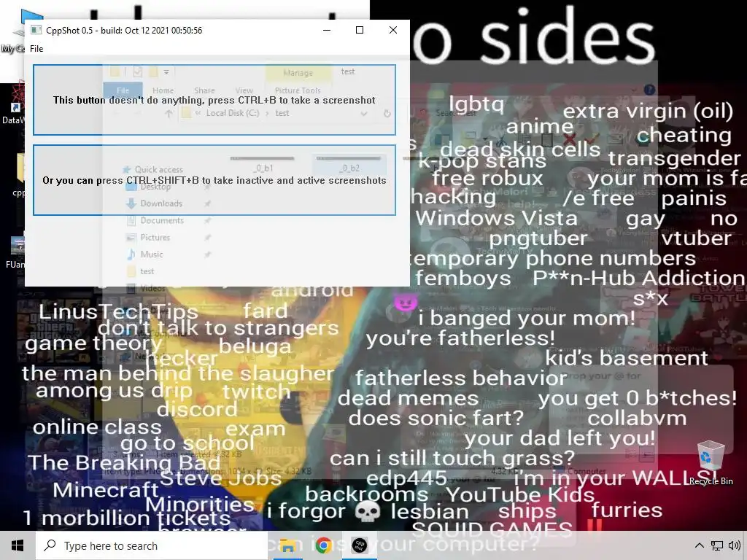Maximize the CppShot window
747x560 pixels.
360,30
